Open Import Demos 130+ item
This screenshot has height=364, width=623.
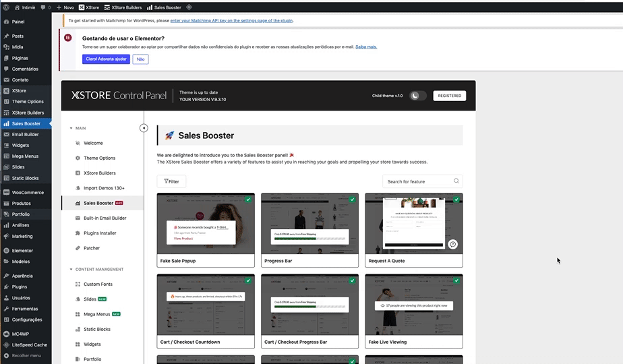click(x=102, y=188)
